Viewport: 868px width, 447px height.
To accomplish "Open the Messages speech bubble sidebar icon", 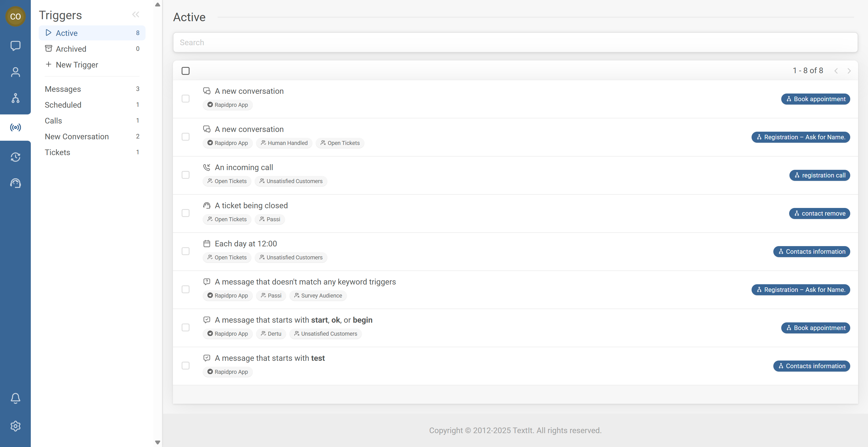I will 15,45.
